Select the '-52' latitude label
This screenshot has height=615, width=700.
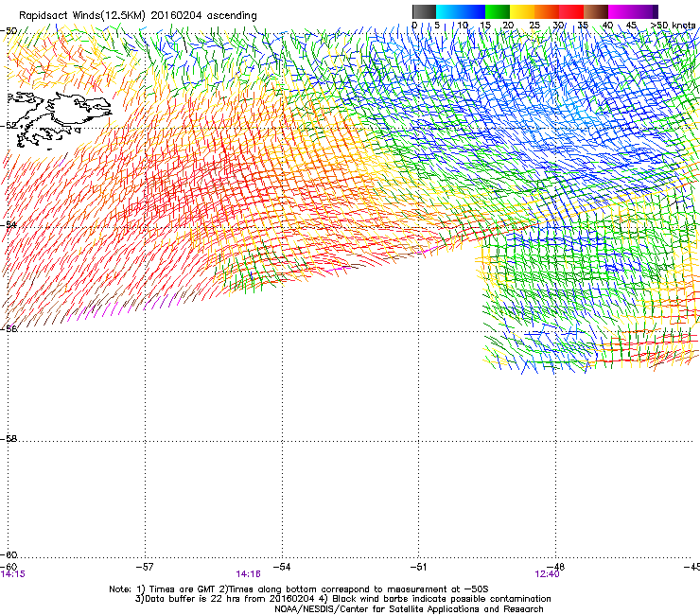click(x=9, y=126)
